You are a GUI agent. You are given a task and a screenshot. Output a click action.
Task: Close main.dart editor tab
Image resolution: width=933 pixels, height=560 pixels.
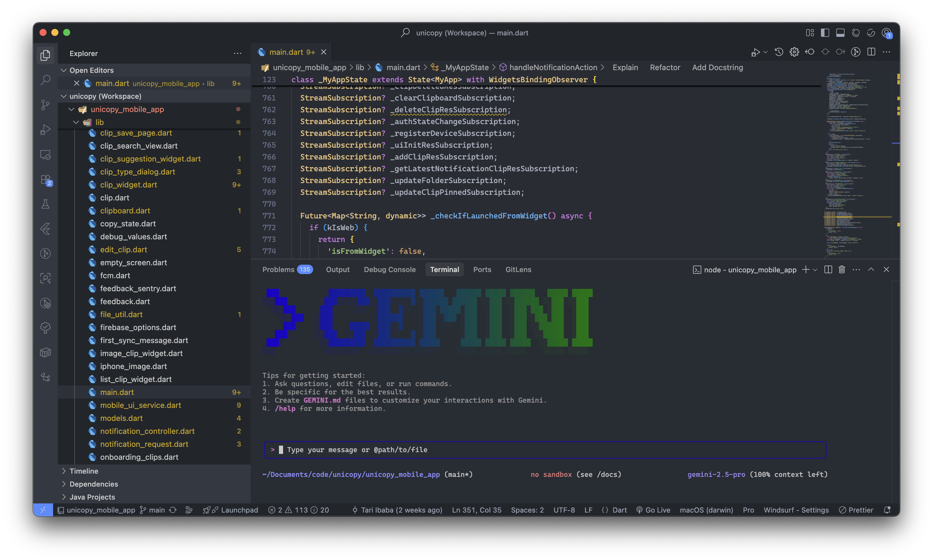point(323,52)
